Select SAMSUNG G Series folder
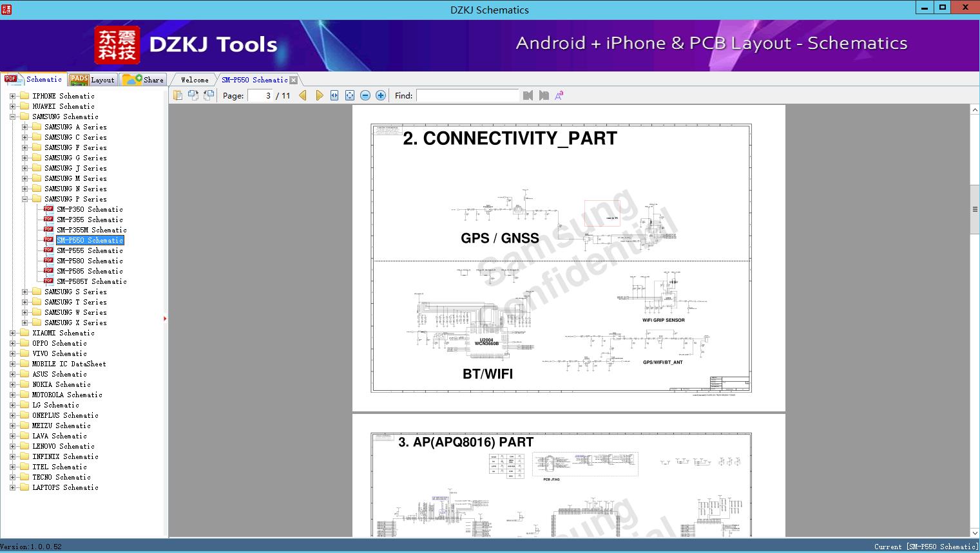980x553 pixels. click(x=75, y=158)
